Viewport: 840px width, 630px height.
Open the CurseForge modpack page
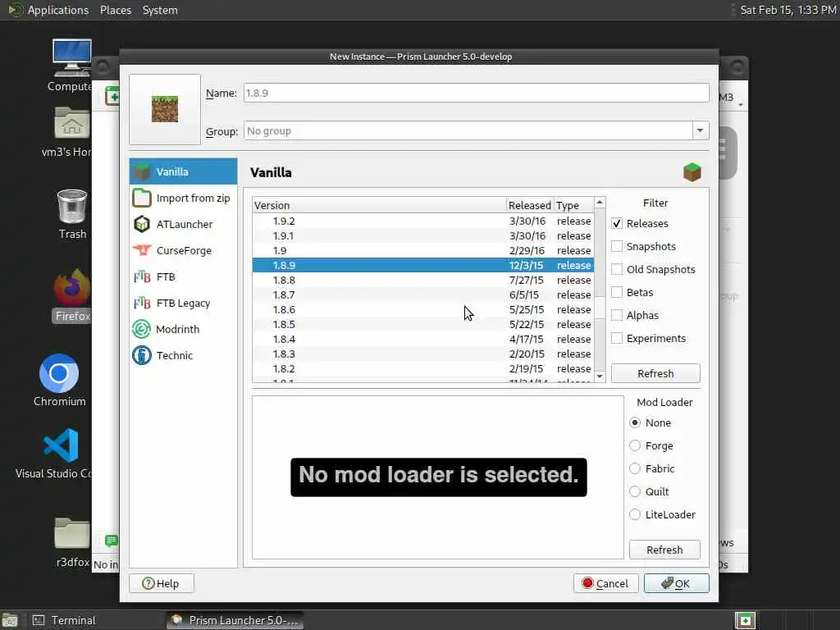[x=183, y=250]
